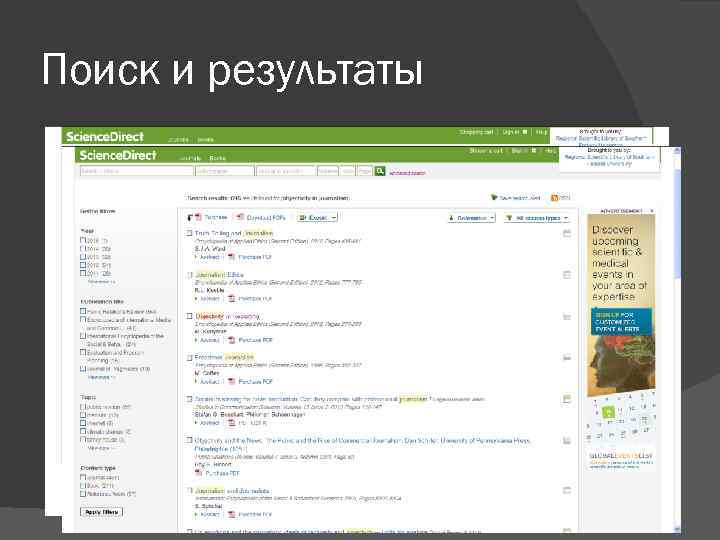Viewport: 720px width, 540px height.
Task: Click the second search field in search bar
Action: point(225,171)
